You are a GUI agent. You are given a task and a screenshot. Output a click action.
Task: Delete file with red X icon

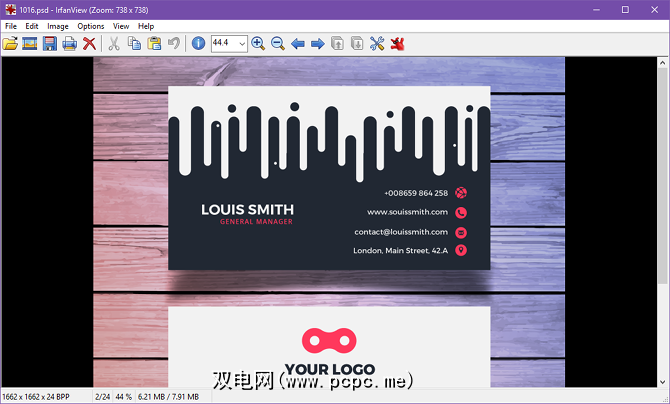[x=89, y=43]
